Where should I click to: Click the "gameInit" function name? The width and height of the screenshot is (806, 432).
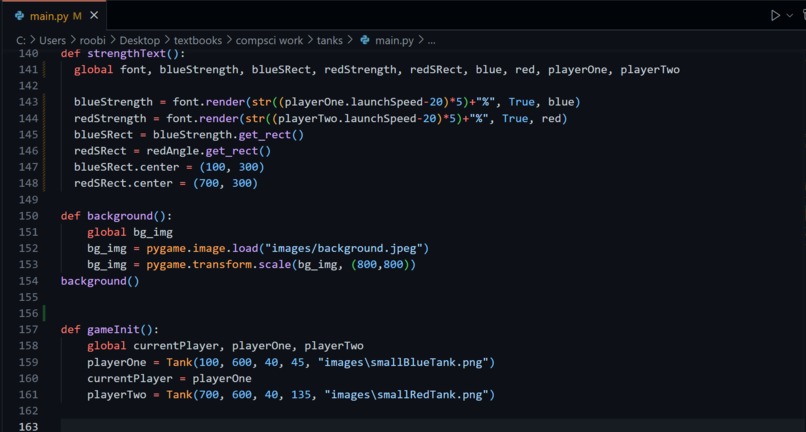[114, 330]
